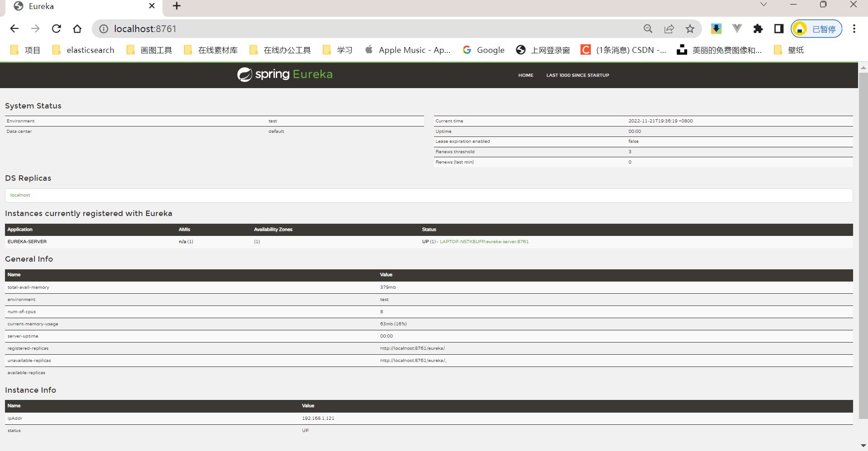Open LAST 1000 SINCE STARTUP nav item

pos(577,75)
